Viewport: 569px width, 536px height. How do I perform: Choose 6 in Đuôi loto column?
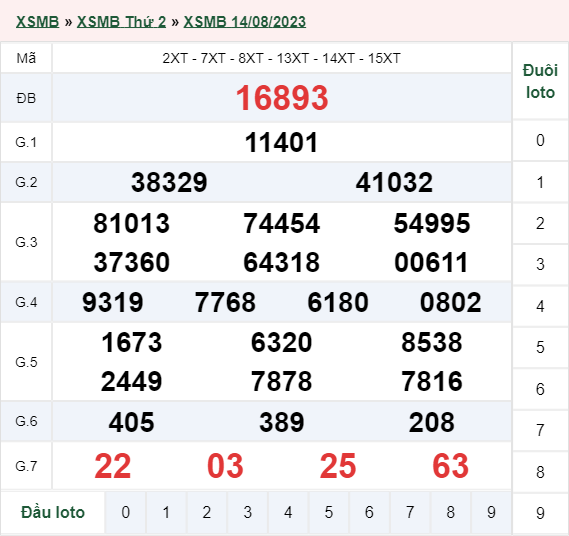click(x=540, y=389)
